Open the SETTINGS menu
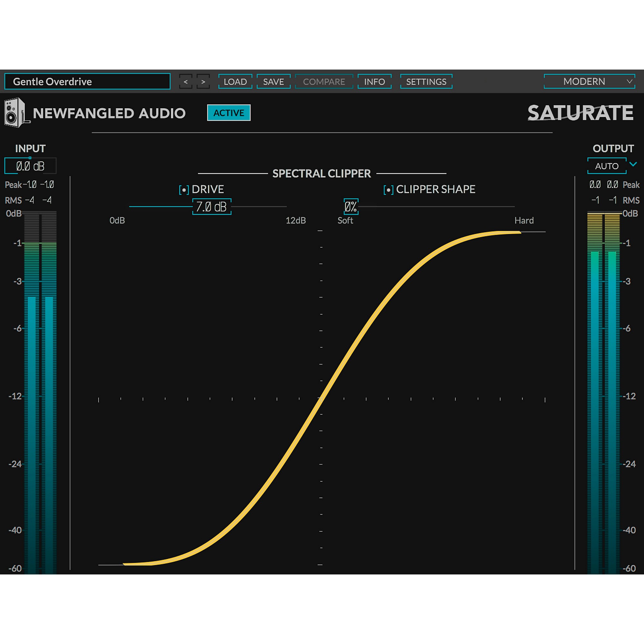The width and height of the screenshot is (644, 644). point(426,82)
